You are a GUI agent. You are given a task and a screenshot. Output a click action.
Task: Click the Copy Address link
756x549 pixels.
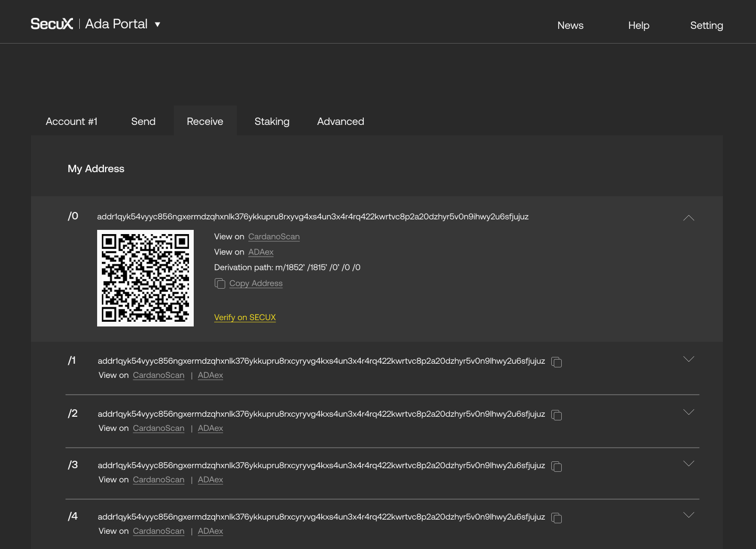(x=256, y=283)
